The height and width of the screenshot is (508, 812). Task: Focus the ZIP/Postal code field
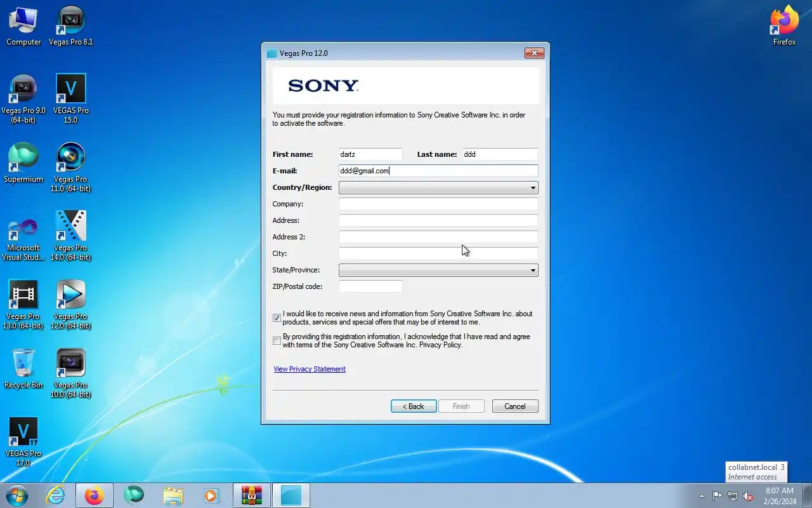[x=370, y=286]
